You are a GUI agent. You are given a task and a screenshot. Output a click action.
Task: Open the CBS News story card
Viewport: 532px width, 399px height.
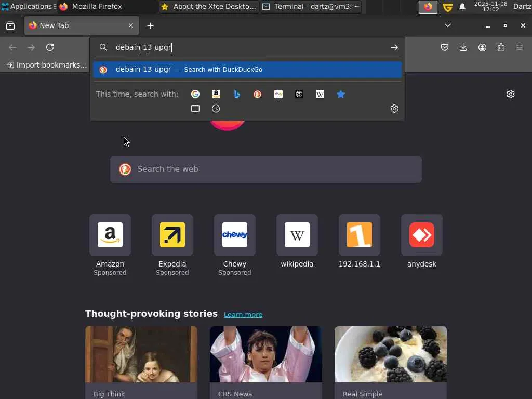266,362
